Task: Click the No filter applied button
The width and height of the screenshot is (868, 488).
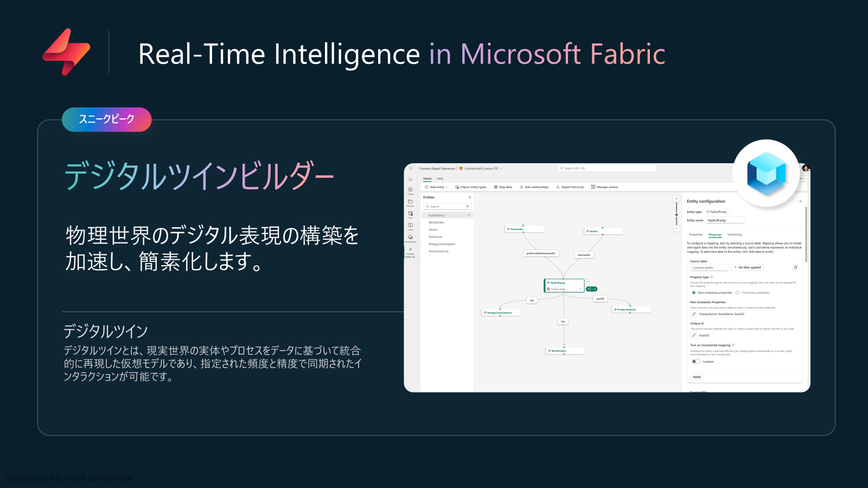Action: pyautogui.click(x=747, y=267)
